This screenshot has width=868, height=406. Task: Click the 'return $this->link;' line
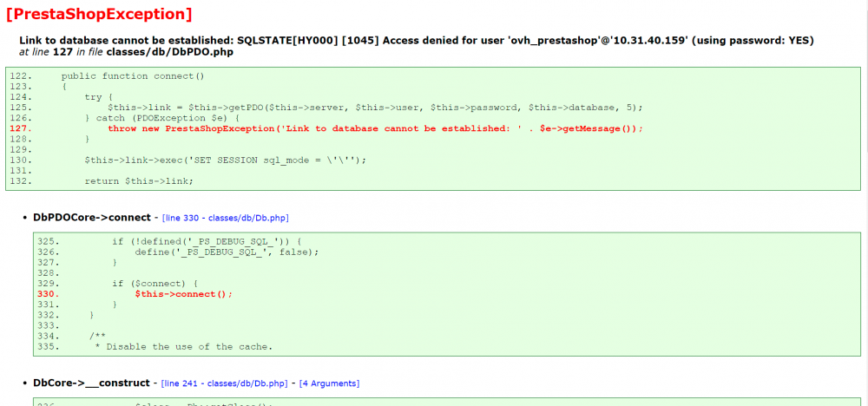(138, 180)
